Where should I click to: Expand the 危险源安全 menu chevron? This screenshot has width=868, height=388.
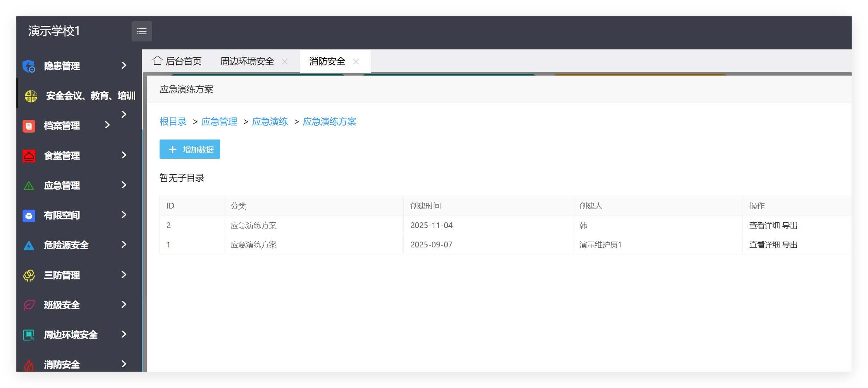[x=124, y=244]
